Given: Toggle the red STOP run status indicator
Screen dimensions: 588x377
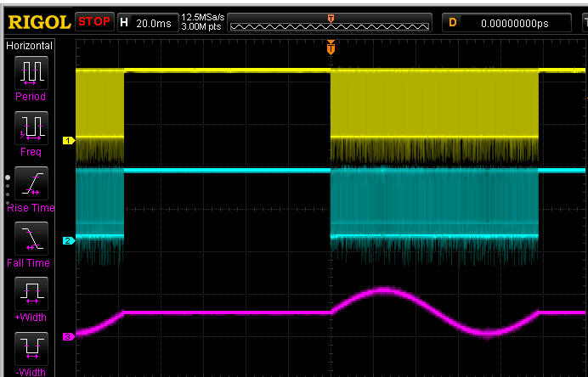Looking at the screenshot, I should point(94,21).
